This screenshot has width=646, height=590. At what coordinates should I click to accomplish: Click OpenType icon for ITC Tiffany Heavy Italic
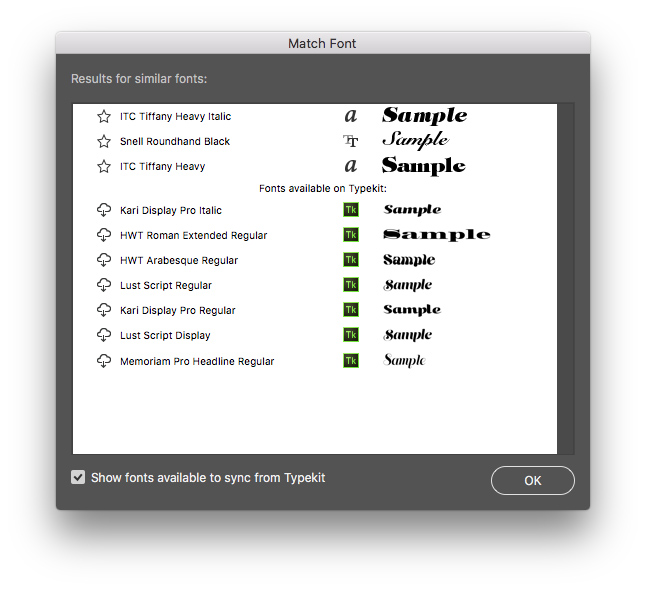click(351, 116)
